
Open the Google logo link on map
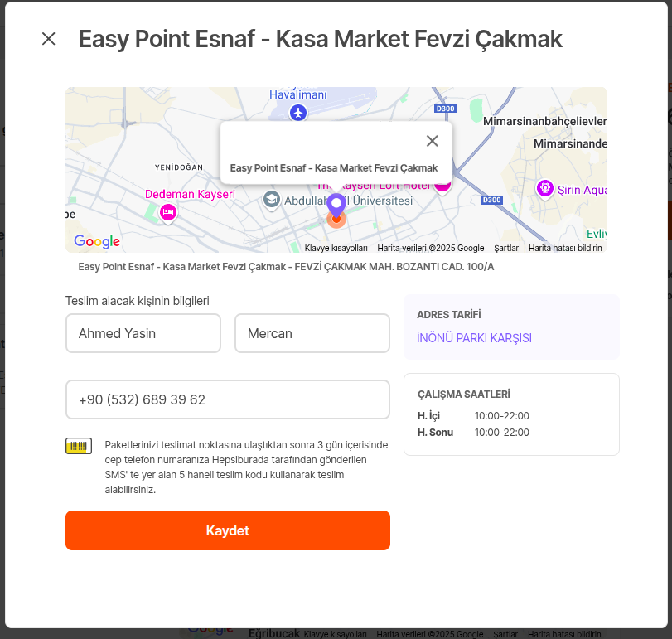(97, 241)
